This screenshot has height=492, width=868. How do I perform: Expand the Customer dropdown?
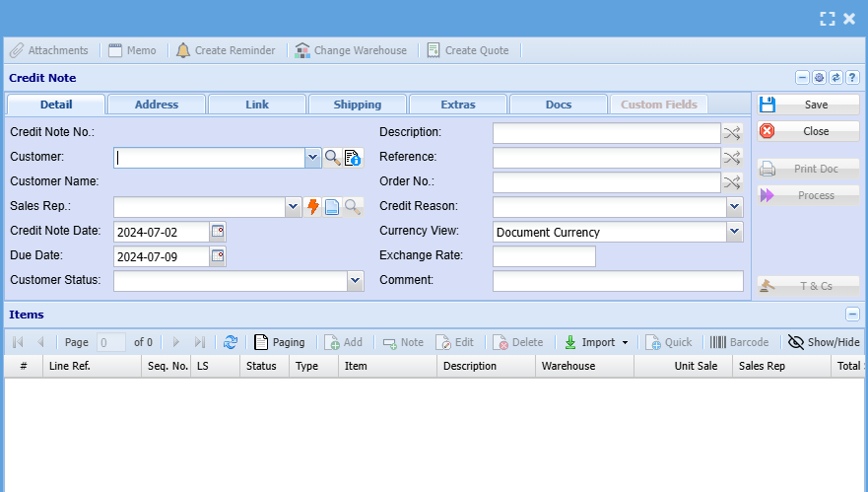[x=312, y=158]
